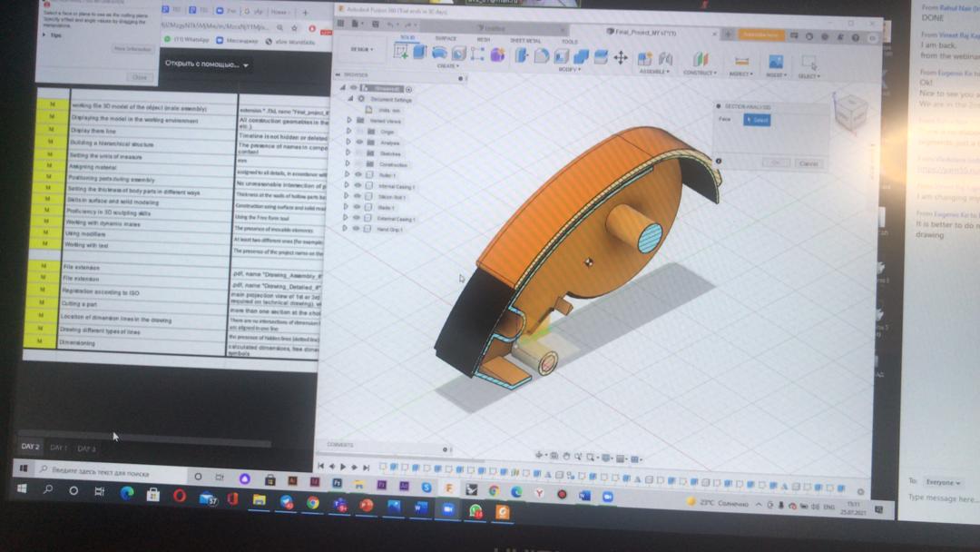Click the blue Select face button
This screenshot has height=552, width=980.
(757, 120)
